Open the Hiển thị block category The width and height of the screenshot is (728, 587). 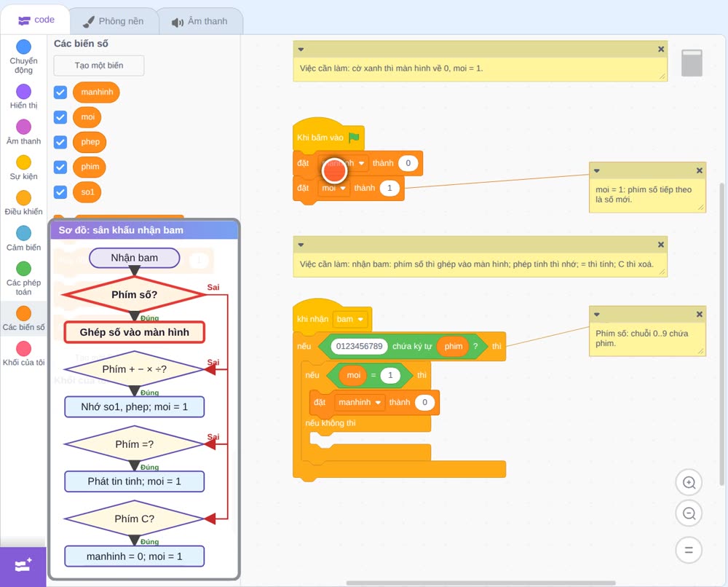coord(23,97)
